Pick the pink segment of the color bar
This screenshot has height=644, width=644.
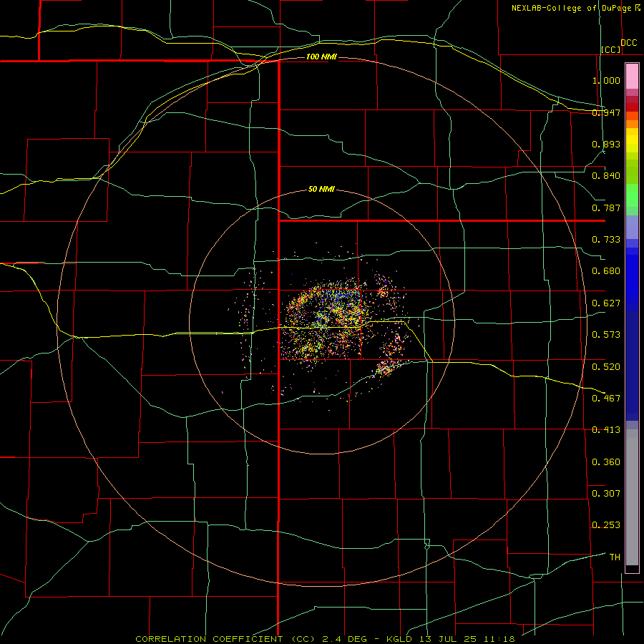point(632,77)
